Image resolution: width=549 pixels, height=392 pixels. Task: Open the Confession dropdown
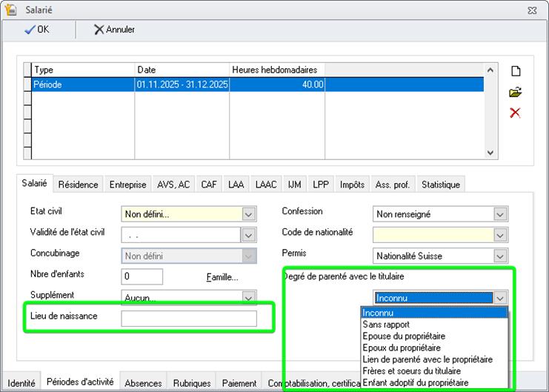(501, 214)
